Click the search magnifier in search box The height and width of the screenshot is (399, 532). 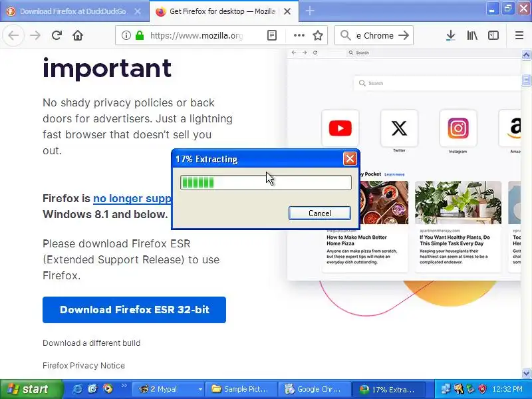[x=345, y=35]
